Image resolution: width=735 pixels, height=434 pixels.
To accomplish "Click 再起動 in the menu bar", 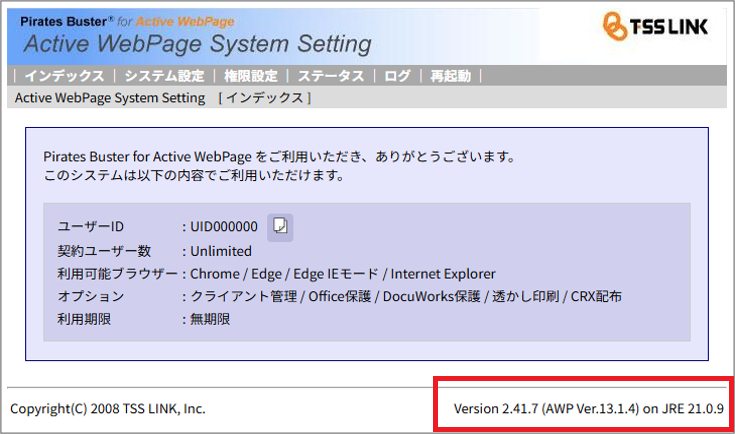I will click(x=449, y=76).
